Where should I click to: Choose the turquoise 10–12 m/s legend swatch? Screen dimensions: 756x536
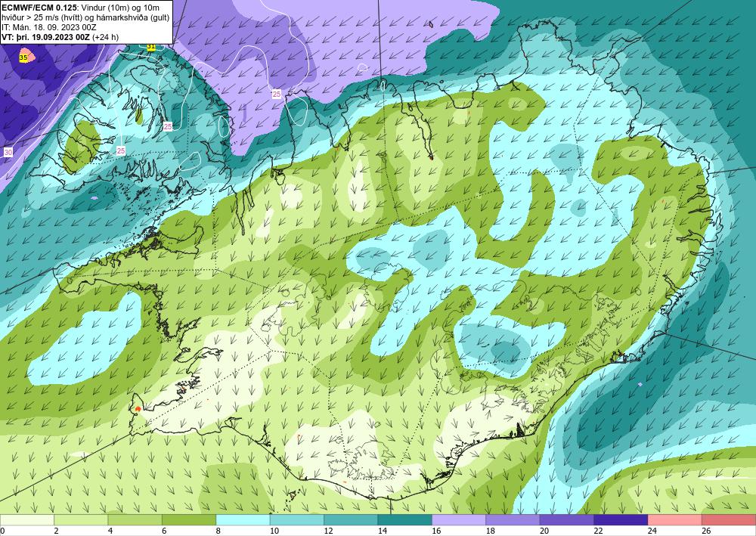[297, 519]
